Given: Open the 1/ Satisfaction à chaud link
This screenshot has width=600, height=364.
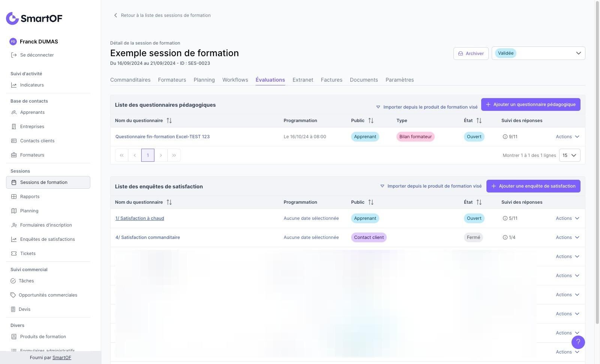Looking at the screenshot, I should 140,218.
